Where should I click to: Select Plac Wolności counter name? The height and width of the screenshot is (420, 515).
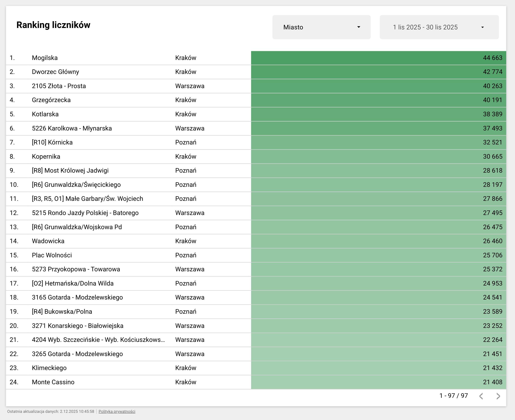pos(52,255)
